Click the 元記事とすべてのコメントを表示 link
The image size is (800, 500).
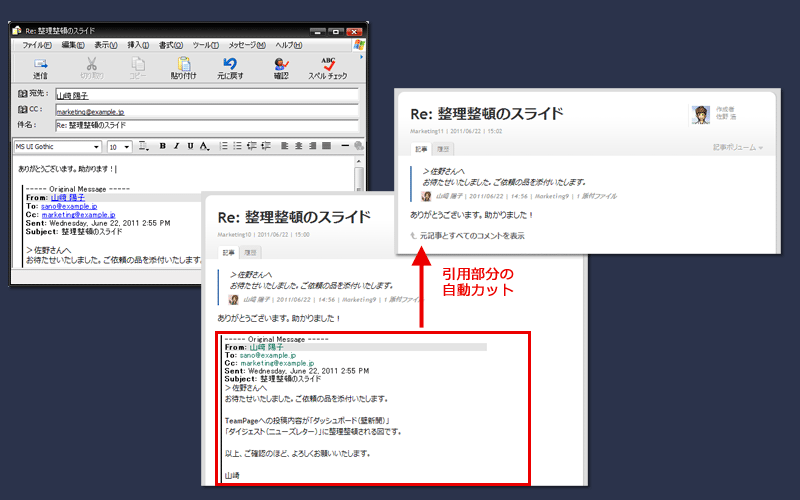click(472, 236)
